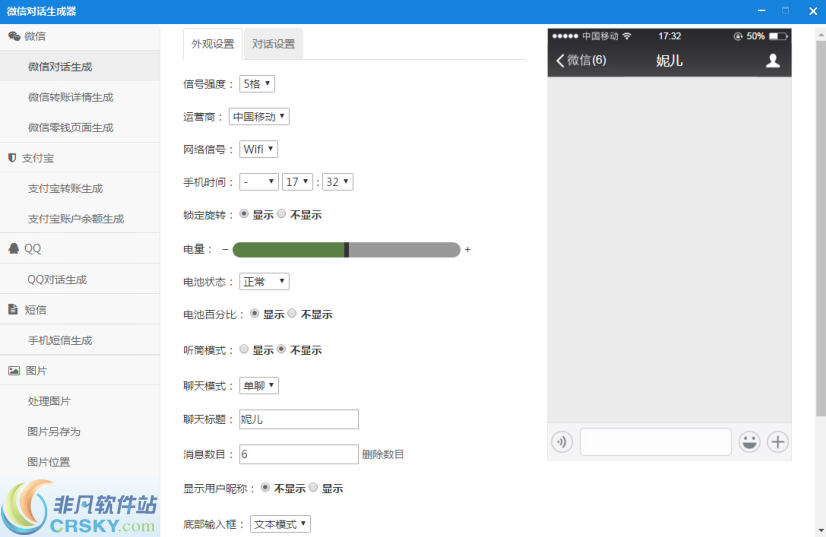Screen dimensions: 826x537
Task: Click the minus button beside battery slider
Action: click(225, 249)
